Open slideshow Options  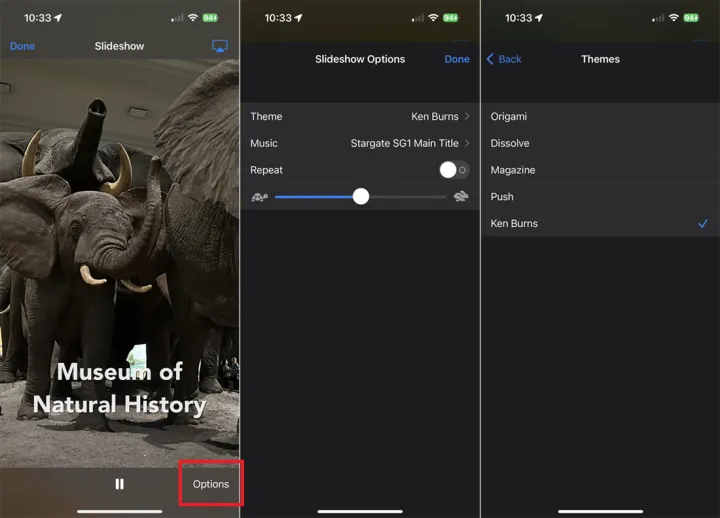pos(211,484)
